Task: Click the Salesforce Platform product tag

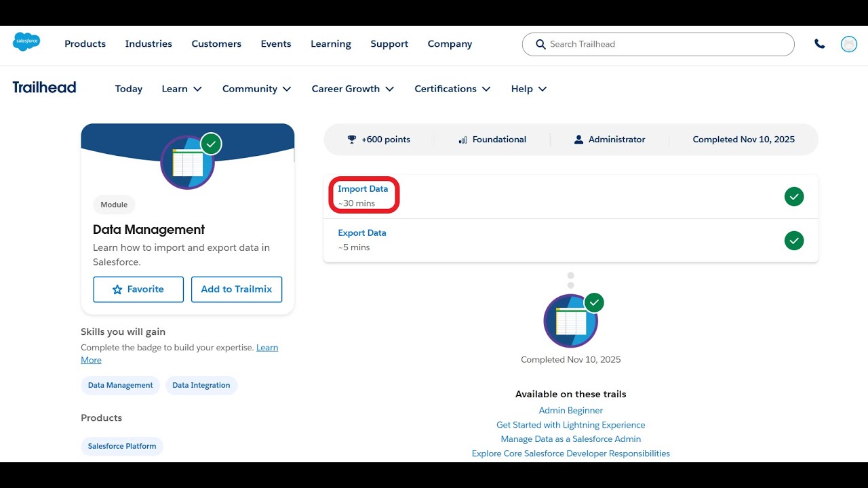Action: click(x=122, y=447)
